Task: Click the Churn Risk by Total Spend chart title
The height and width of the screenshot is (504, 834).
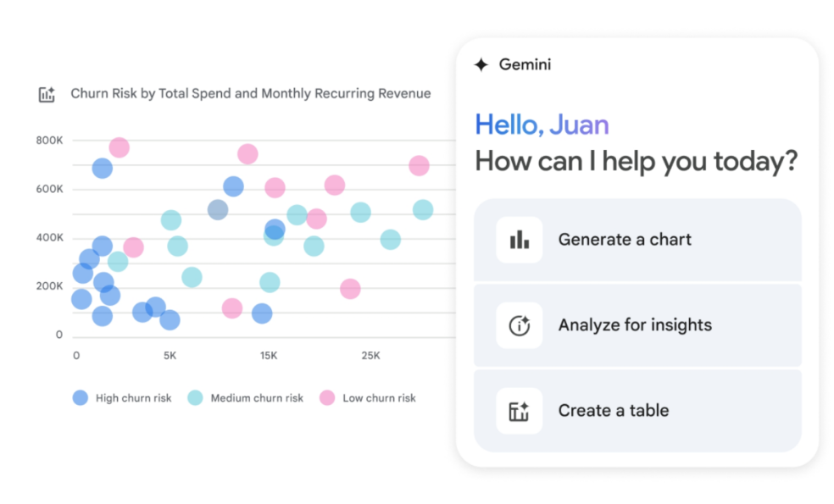Action: [251, 93]
